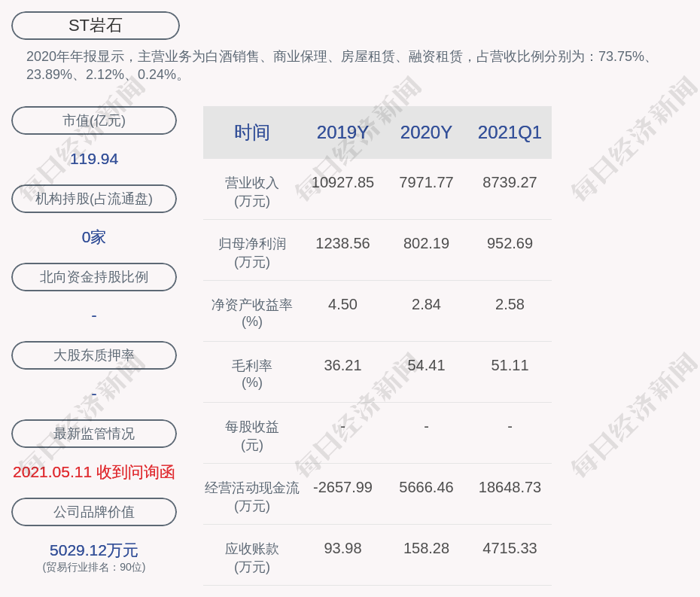Select the 18648.73 cash flow value
This screenshot has height=597, width=700.
coord(510,487)
